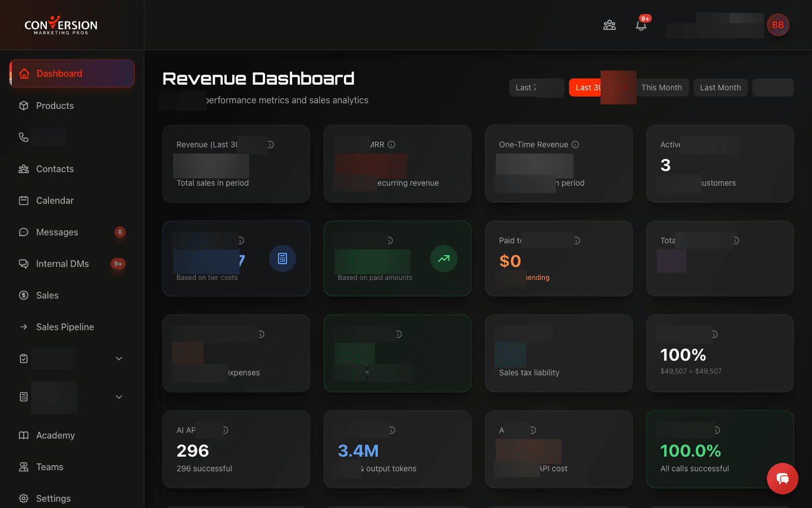Open the live chat support widget
812x508 pixels.
tap(783, 479)
